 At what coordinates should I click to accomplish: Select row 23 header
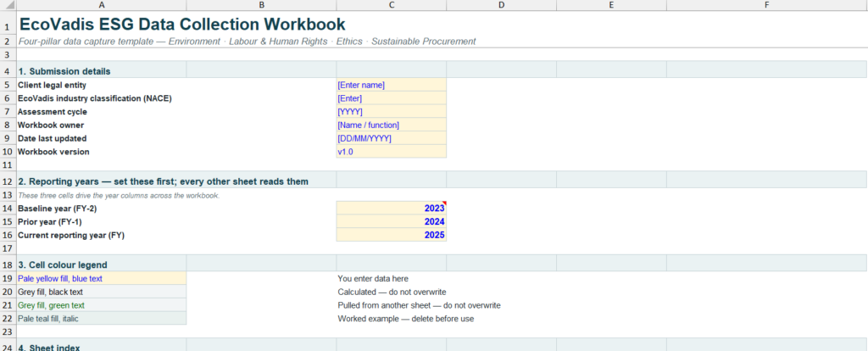8,331
